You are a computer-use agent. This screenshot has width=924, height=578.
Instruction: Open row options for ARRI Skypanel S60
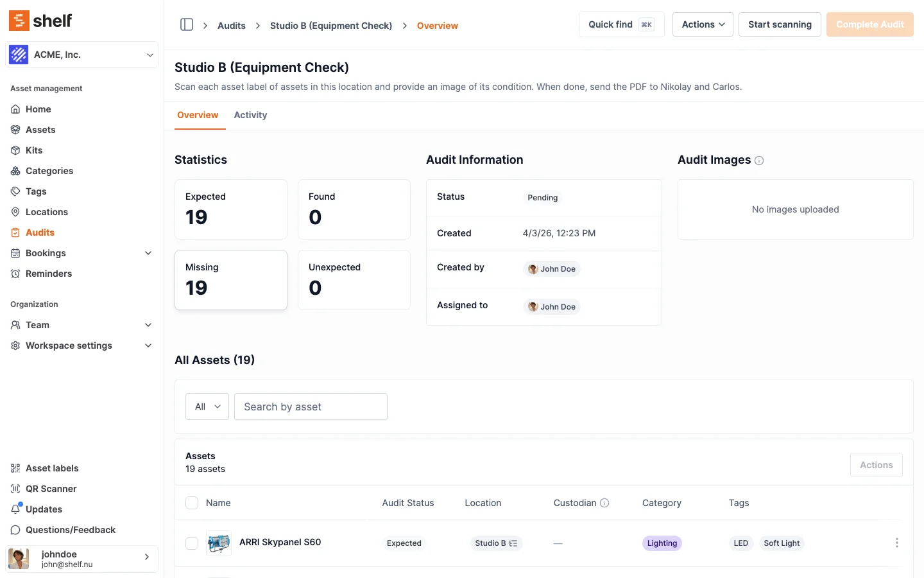896,543
